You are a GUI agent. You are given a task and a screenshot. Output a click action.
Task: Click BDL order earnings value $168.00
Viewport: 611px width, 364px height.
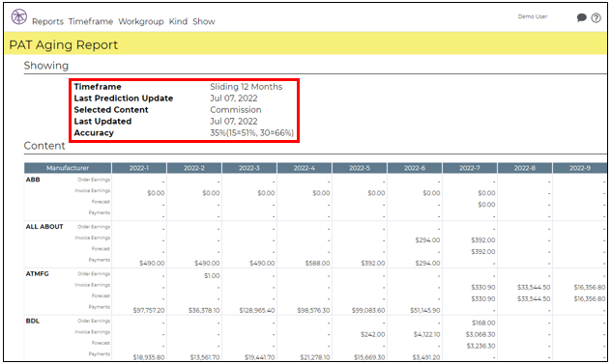[x=483, y=322]
